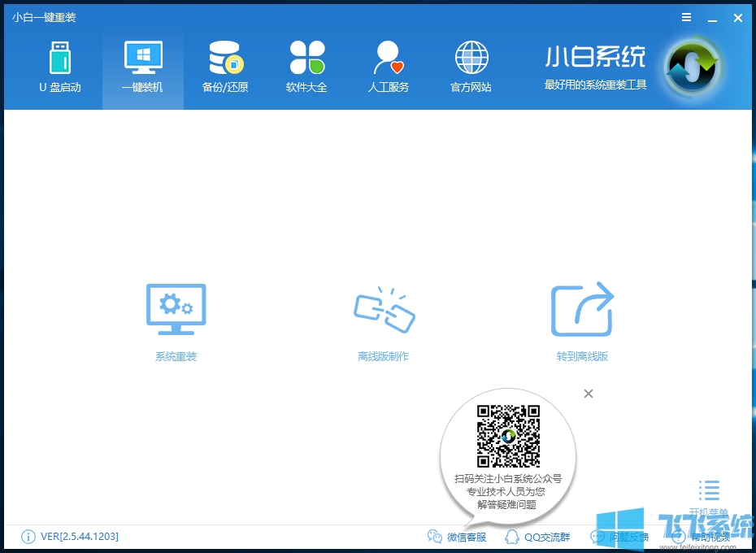Switch to 转到离线版 offline mode
Screen dimensions: 756x553
point(581,317)
